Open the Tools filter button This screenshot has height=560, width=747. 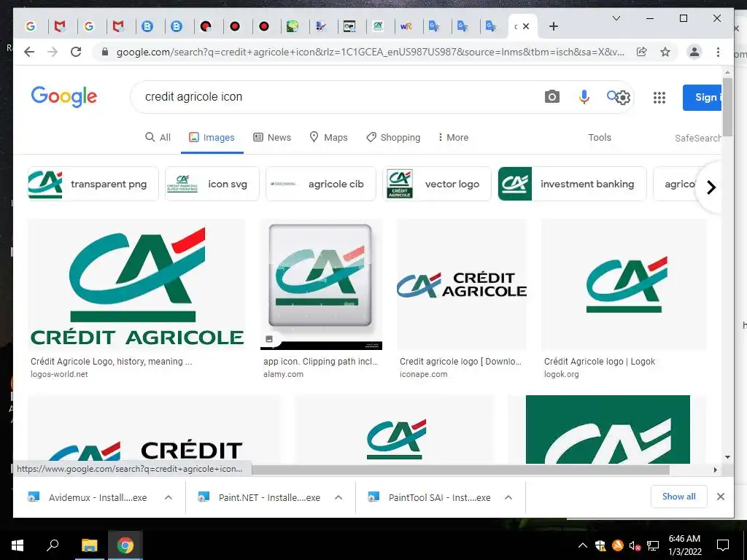pyautogui.click(x=600, y=137)
